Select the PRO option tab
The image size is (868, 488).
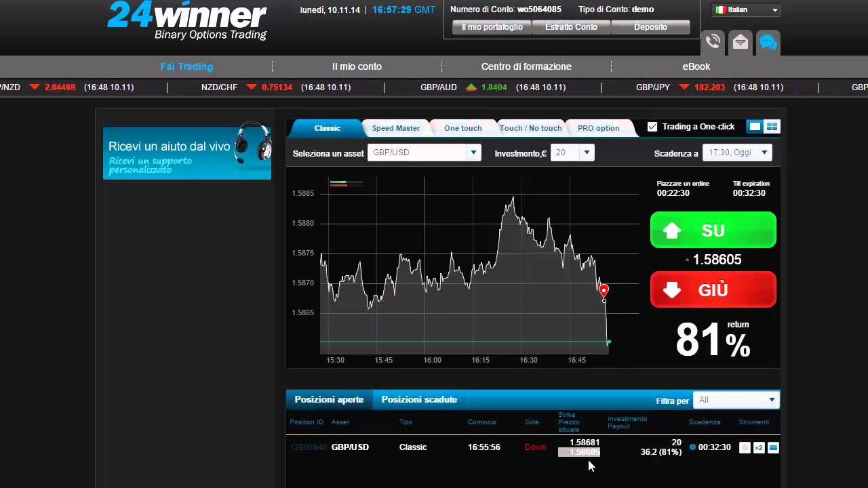(x=599, y=128)
